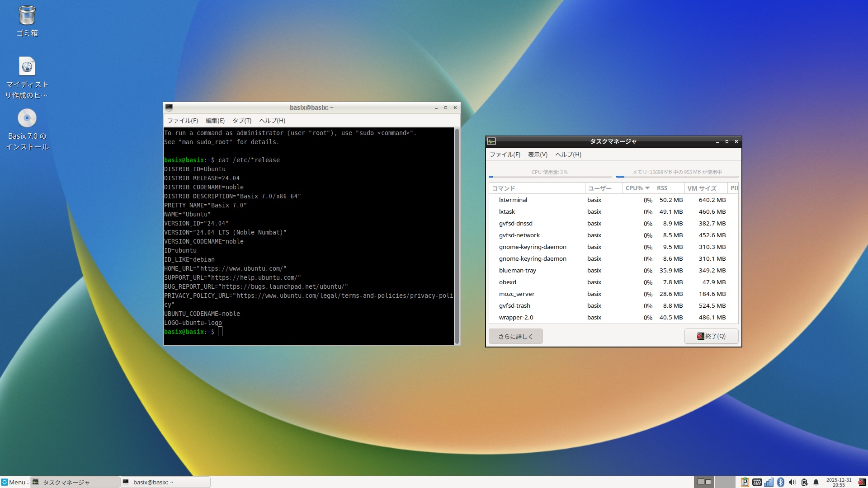
Task: Click the notification bell tray icon
Action: [x=816, y=482]
